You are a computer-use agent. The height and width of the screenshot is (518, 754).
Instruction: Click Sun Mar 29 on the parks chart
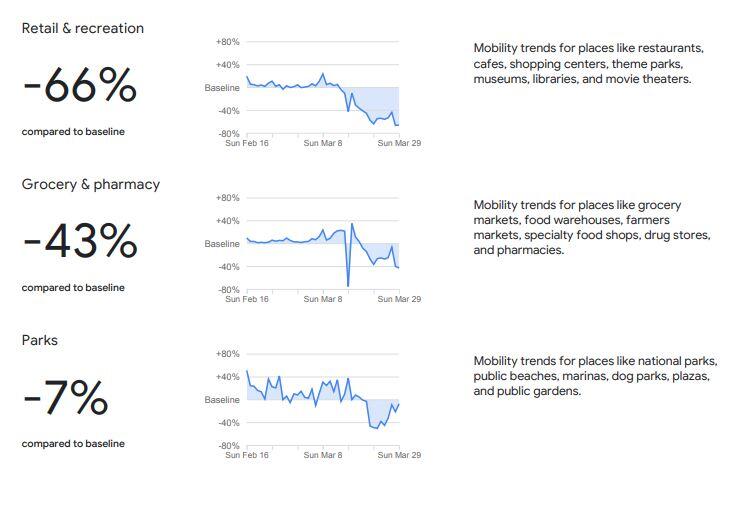coord(399,455)
